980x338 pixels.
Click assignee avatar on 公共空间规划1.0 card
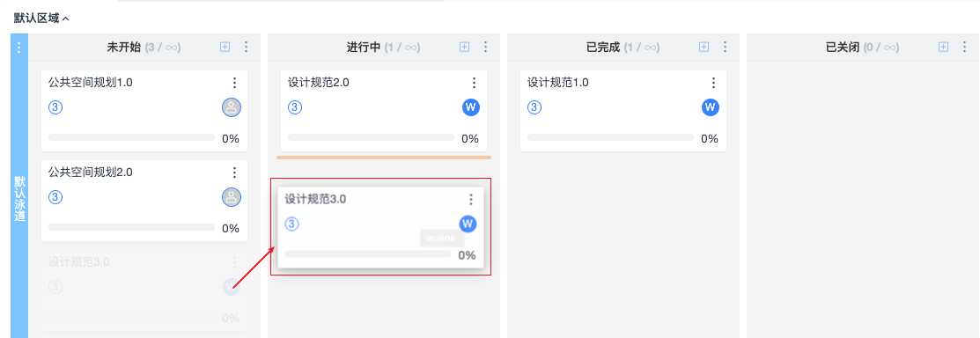coord(232,107)
